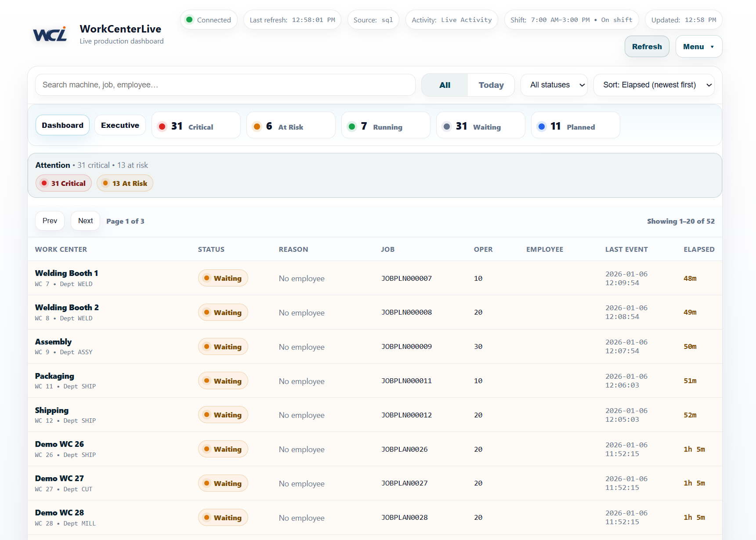
Task: Click the blue dot on the Planned counter
Action: click(542, 126)
